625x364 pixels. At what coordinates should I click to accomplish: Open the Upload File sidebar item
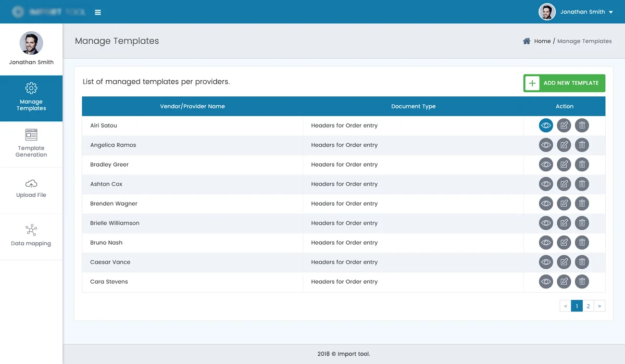click(x=31, y=190)
